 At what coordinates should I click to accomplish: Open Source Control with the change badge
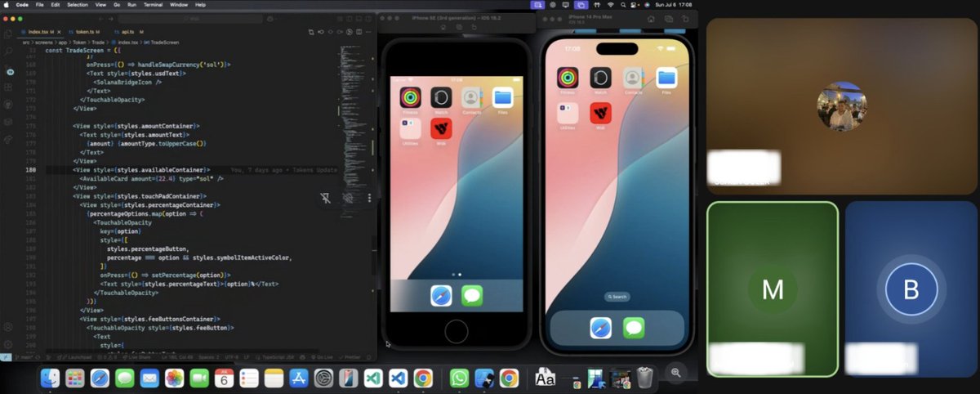(x=10, y=70)
